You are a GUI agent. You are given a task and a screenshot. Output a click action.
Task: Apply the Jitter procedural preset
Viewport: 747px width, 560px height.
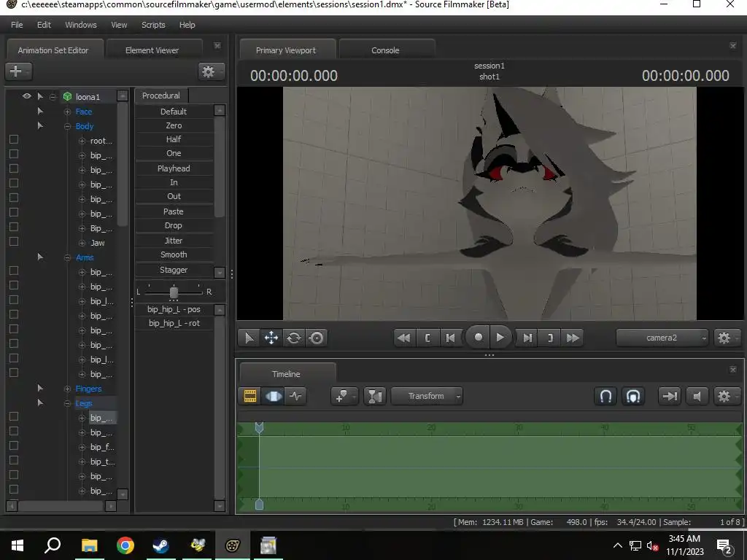pos(174,241)
